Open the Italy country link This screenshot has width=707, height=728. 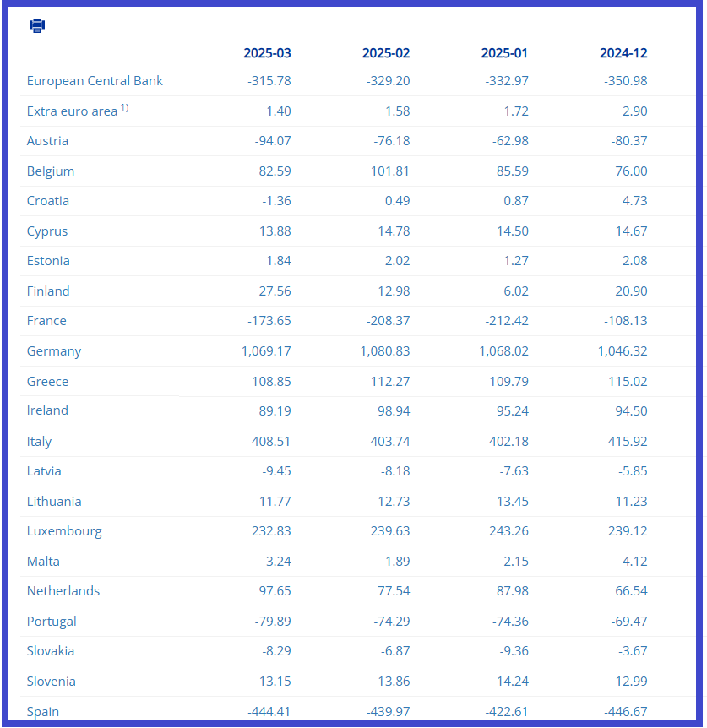point(39,442)
